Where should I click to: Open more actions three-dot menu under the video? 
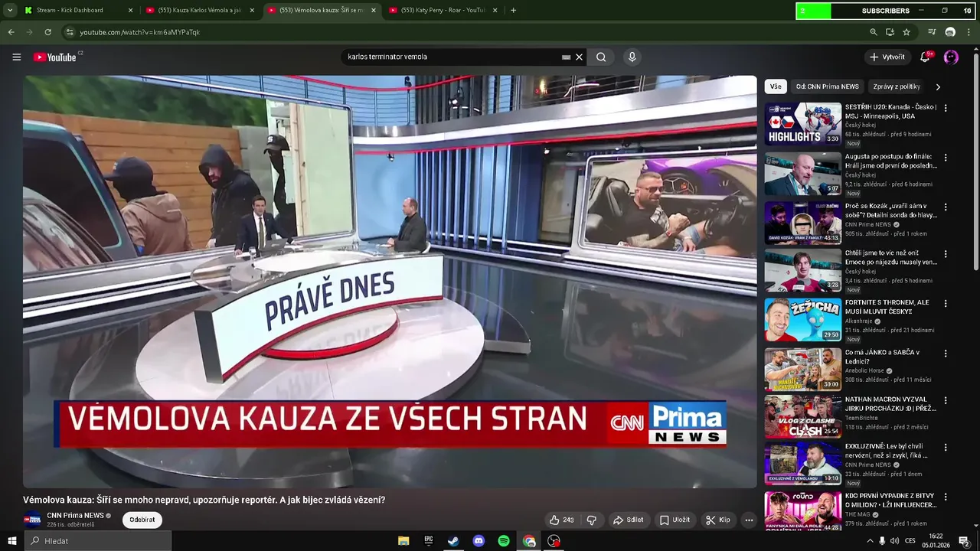[749, 520]
